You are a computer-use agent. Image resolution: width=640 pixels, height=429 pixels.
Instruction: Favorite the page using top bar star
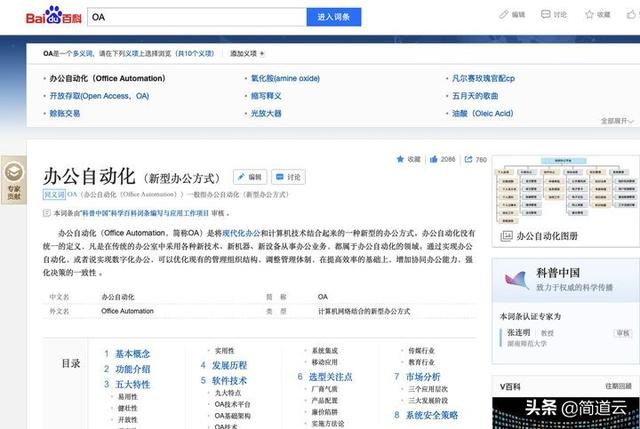pyautogui.click(x=588, y=16)
